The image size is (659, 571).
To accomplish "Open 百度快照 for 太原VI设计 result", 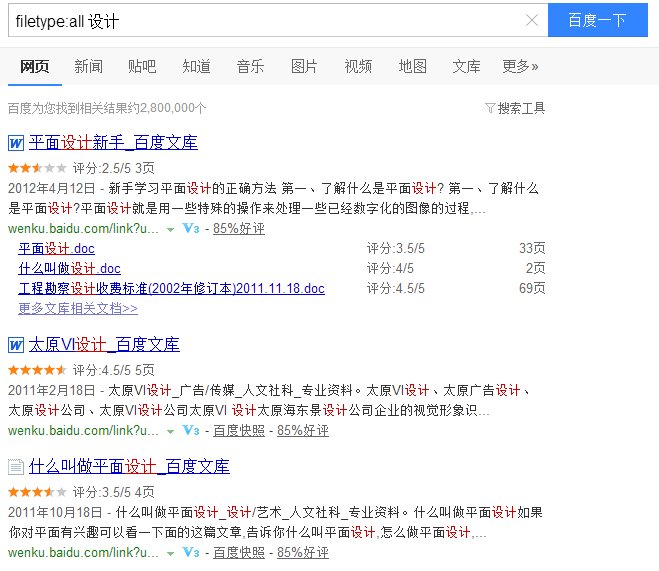I will click(239, 431).
